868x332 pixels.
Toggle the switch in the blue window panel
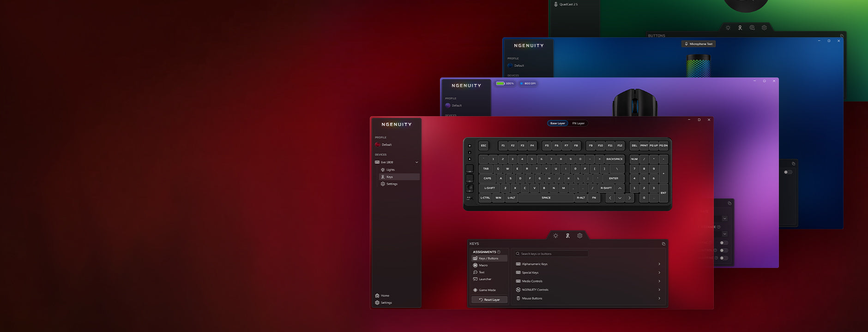coord(788,172)
